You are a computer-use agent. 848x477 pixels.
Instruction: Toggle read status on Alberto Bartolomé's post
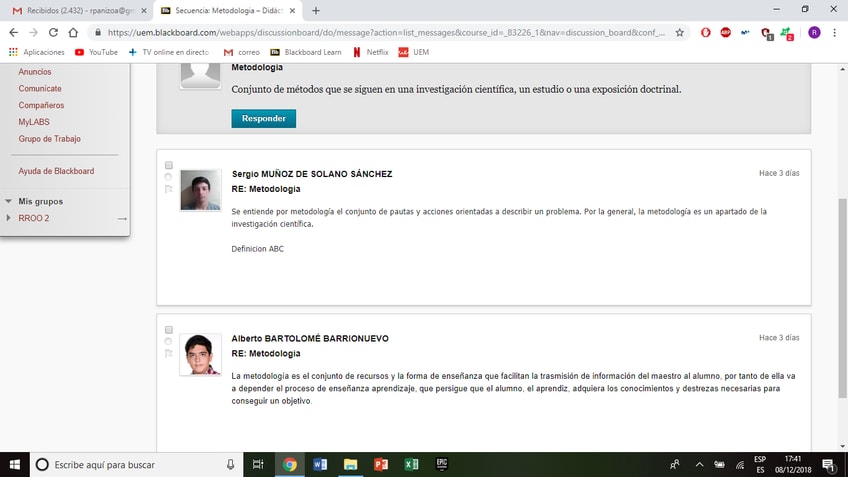[168, 341]
